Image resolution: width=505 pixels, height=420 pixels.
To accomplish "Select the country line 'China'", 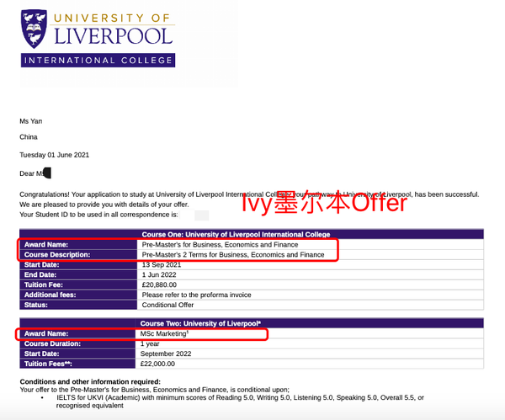I will (29, 137).
